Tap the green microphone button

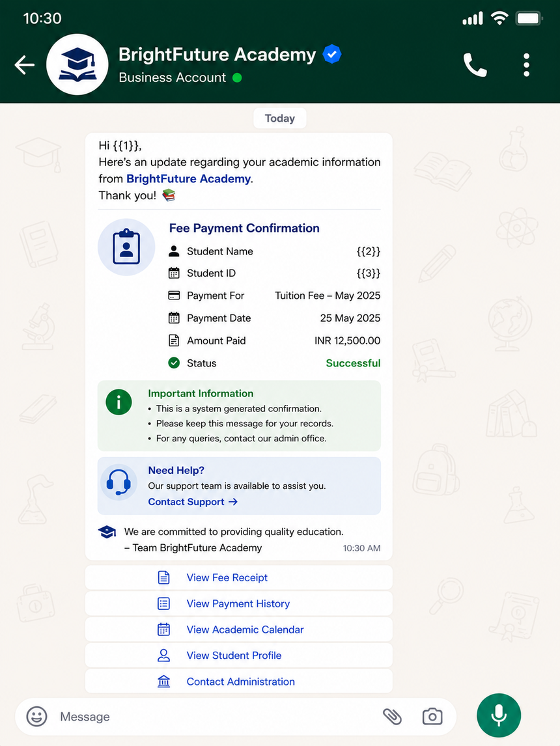(499, 715)
